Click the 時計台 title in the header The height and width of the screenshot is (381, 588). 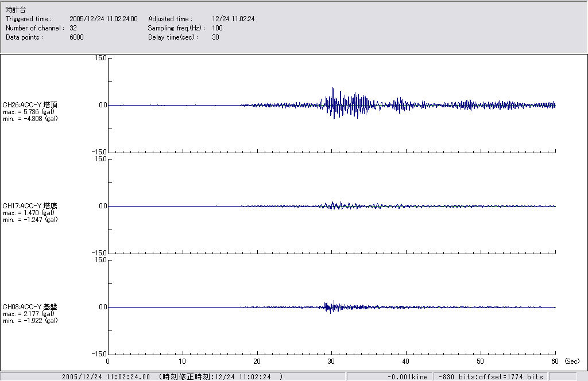click(x=15, y=10)
